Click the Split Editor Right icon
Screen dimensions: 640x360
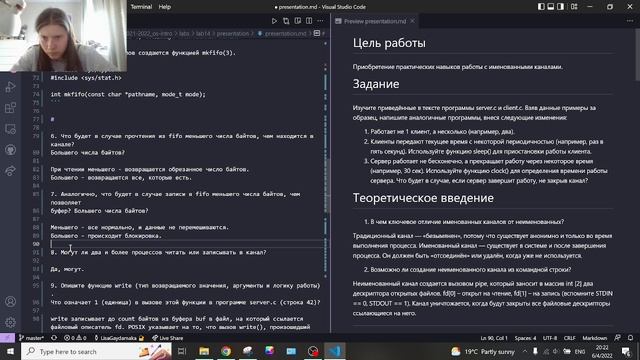[309, 21]
